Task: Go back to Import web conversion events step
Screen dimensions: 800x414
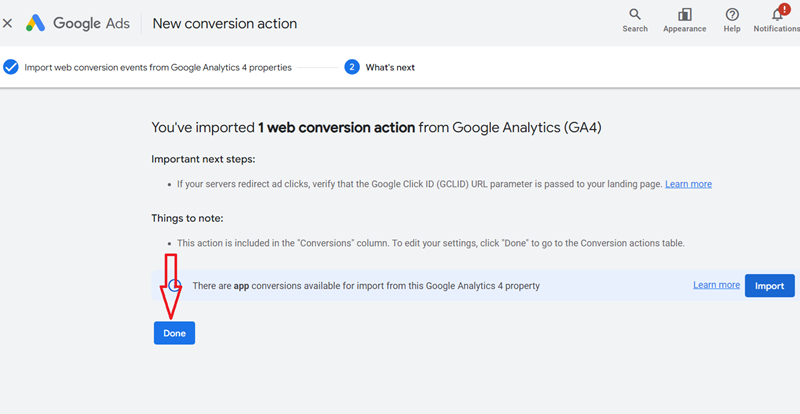Action: coord(158,67)
